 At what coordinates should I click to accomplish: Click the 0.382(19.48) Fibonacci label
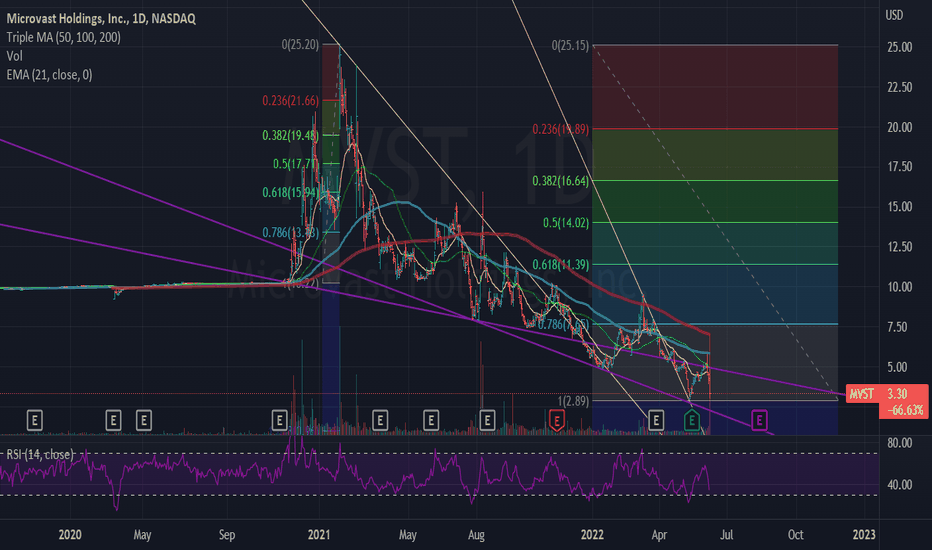291,136
